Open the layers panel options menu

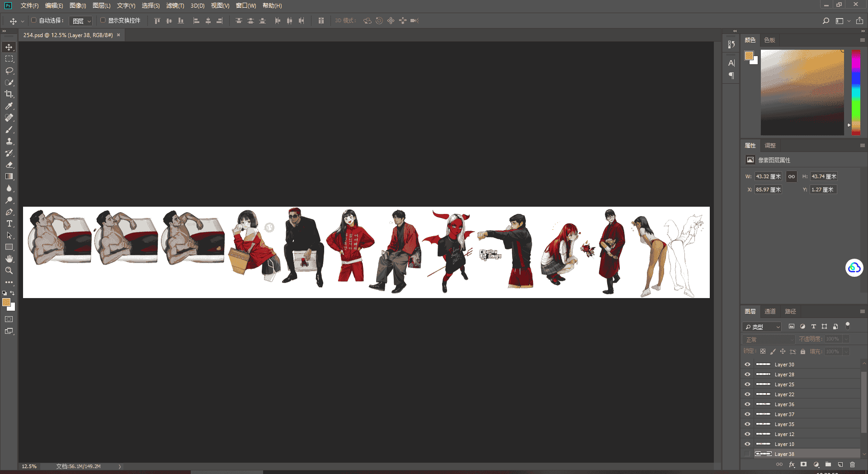pyautogui.click(x=862, y=312)
